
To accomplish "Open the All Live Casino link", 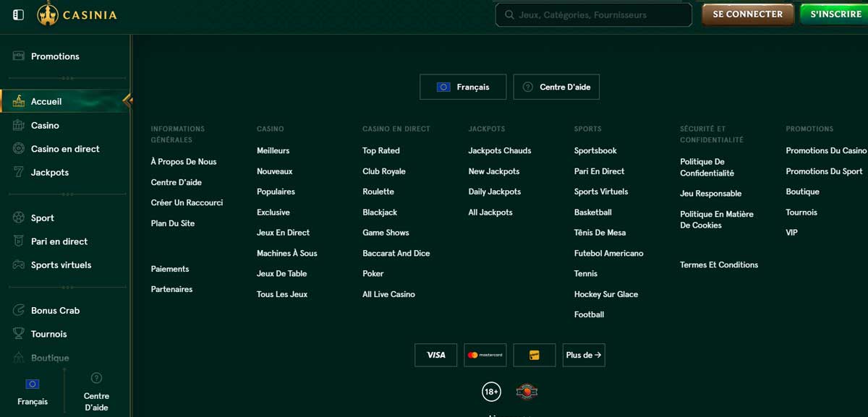I will pos(388,294).
